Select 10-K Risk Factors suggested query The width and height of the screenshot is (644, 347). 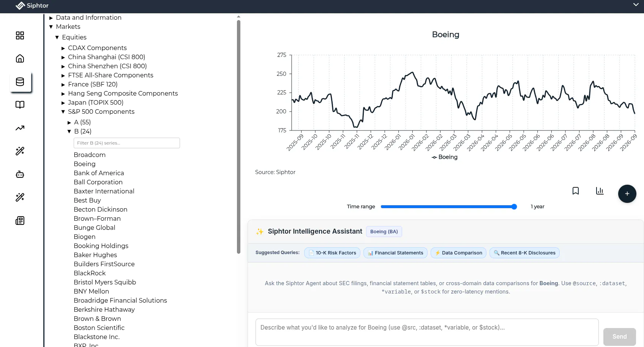point(332,253)
